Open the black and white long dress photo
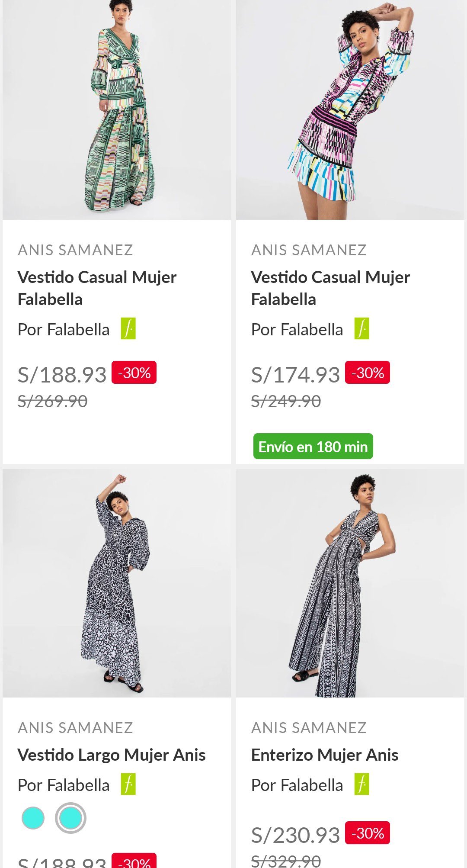 click(117, 583)
